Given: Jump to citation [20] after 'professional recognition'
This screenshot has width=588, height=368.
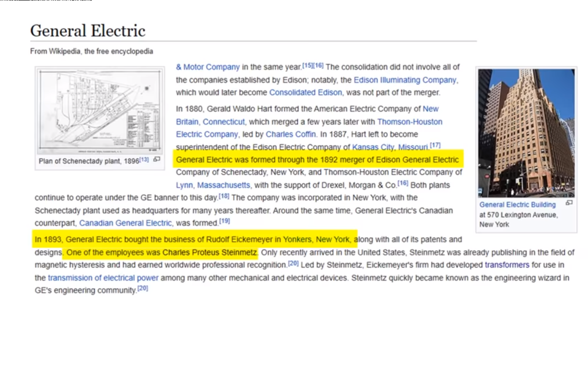Looking at the screenshot, I should [x=294, y=263].
